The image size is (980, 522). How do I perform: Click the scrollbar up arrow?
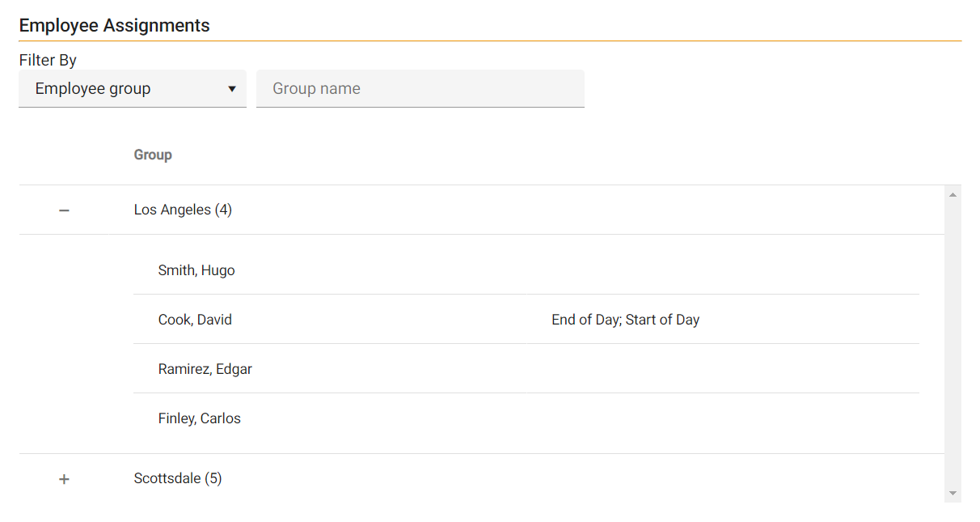953,194
